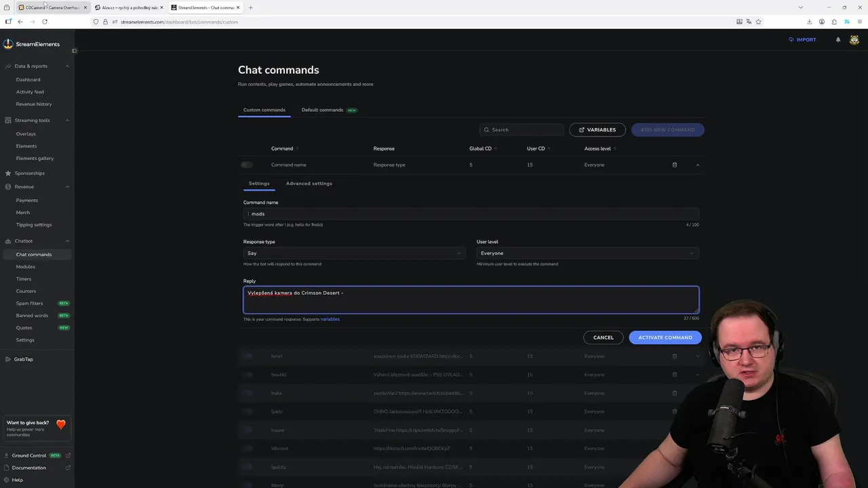
Task: Open Overlays in the sidebar
Action: click(x=26, y=134)
